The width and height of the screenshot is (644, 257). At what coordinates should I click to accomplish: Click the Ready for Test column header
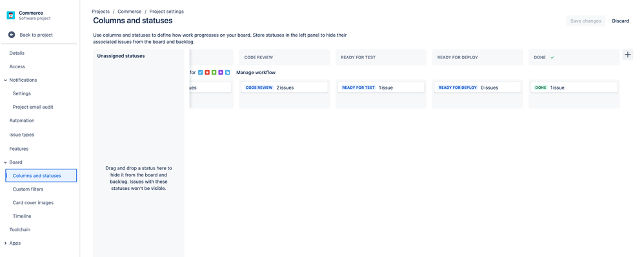coord(381,57)
